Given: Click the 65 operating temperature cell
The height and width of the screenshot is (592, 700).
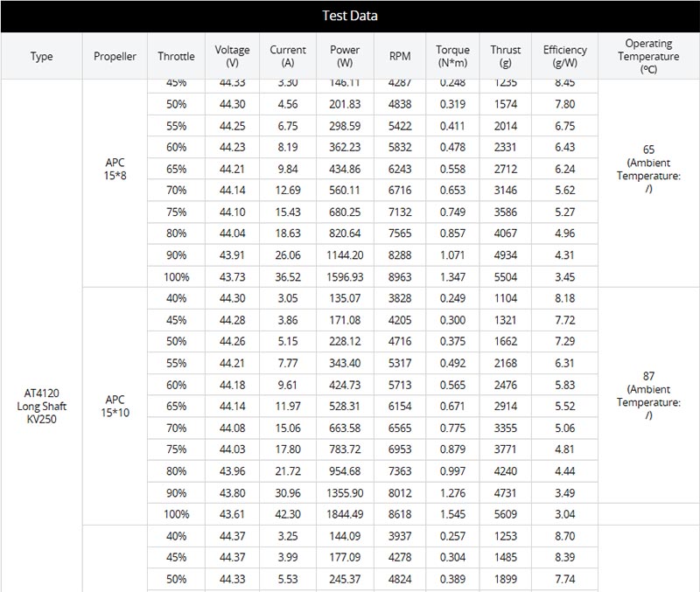Looking at the screenshot, I should tap(648, 169).
